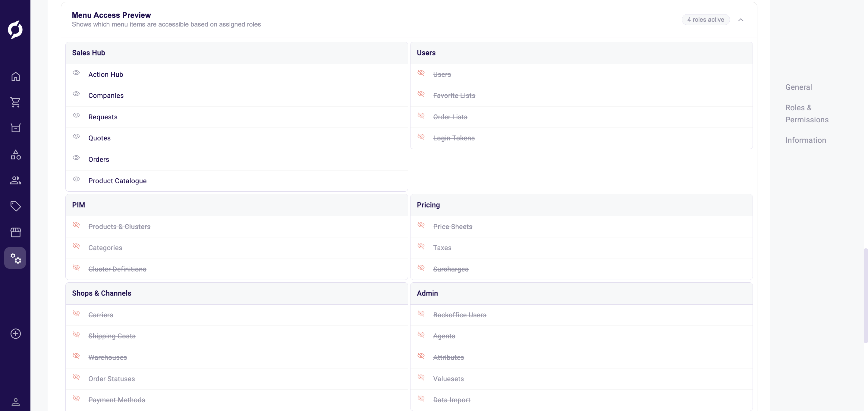
Task: Open the user profile icon at bottom
Action: tap(15, 402)
